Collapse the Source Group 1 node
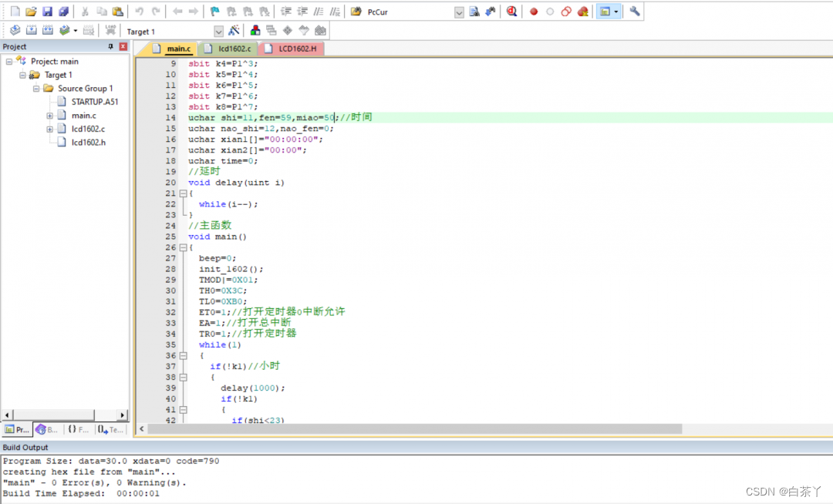Screen dimensions: 833x504 pos(36,89)
